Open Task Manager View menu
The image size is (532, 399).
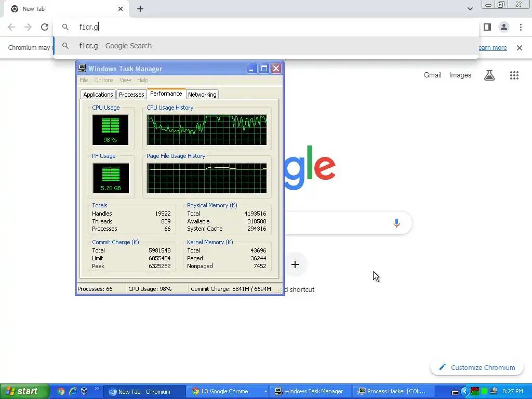(125, 80)
